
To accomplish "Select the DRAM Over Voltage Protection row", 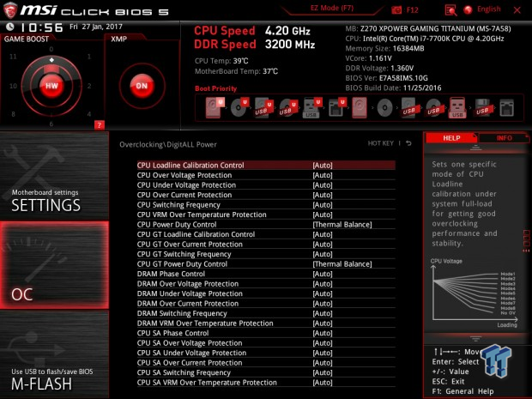I will 266,284.
